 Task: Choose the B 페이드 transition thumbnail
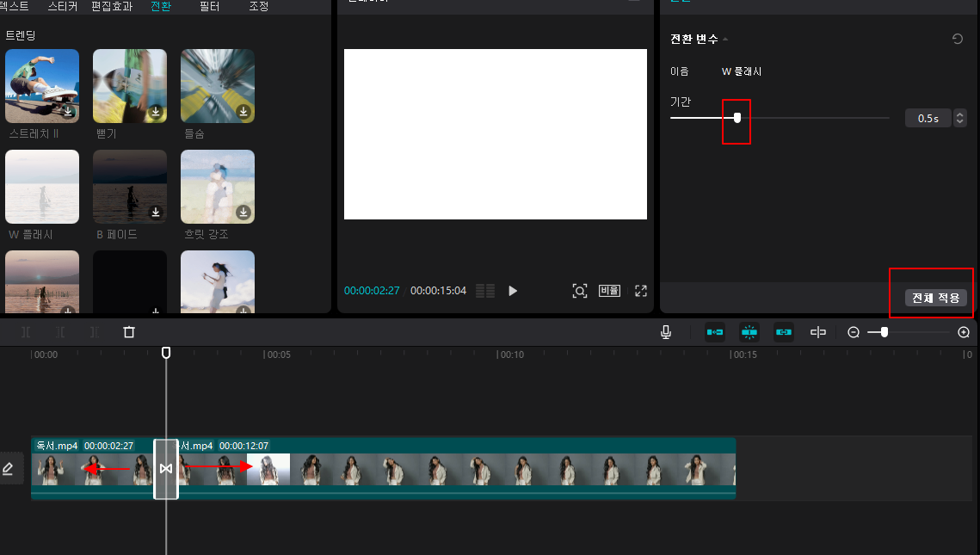[x=130, y=187]
